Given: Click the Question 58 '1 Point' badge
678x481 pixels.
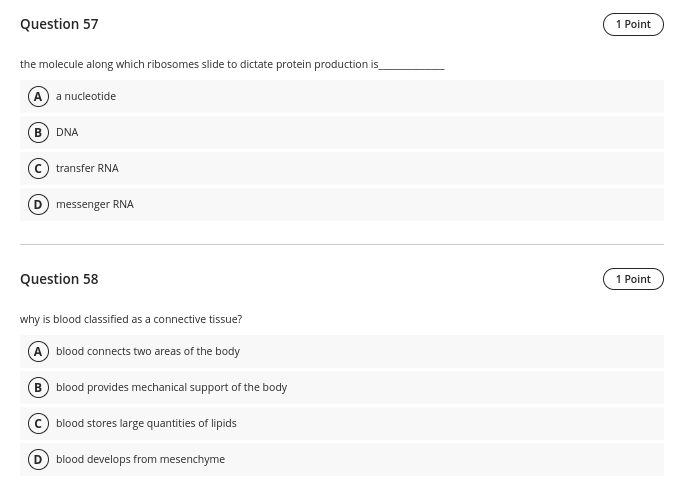Looking at the screenshot, I should pyautogui.click(x=633, y=279).
